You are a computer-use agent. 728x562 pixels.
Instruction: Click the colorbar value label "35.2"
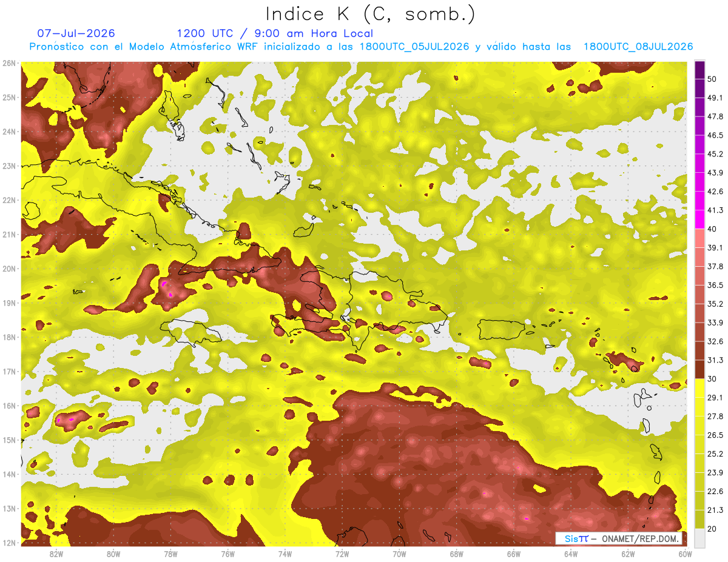point(715,304)
